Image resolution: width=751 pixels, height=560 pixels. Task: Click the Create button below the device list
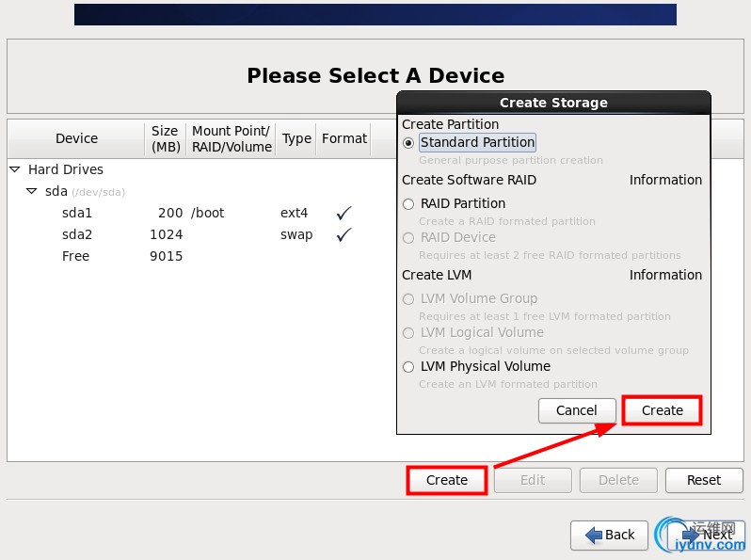446,480
